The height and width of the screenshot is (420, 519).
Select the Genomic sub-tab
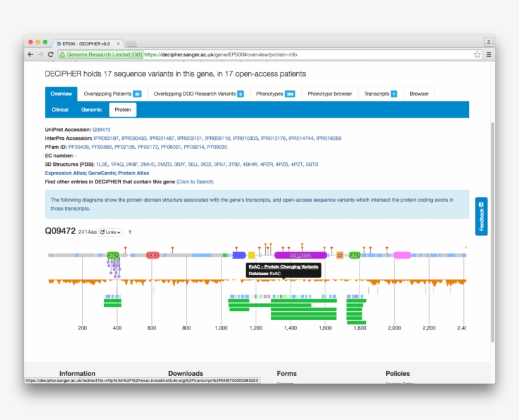91,109
